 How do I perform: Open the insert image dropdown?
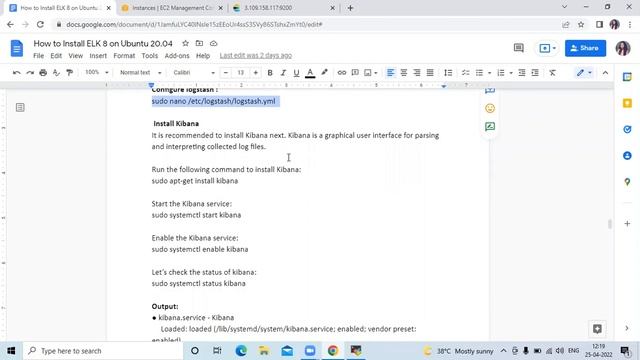click(x=371, y=73)
